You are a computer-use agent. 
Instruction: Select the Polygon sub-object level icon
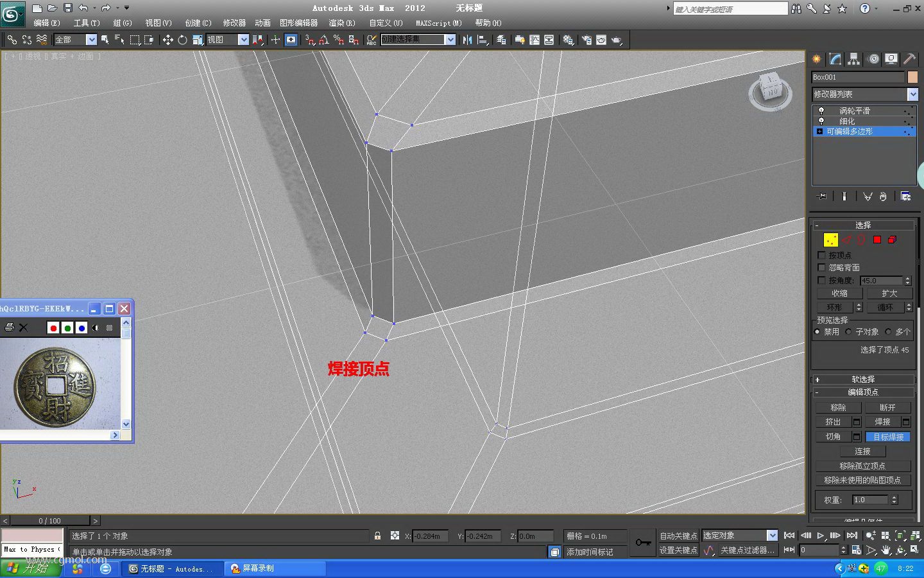(877, 240)
